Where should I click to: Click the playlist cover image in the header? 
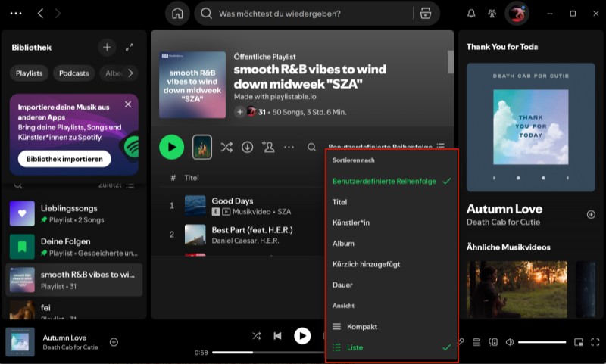(x=192, y=85)
